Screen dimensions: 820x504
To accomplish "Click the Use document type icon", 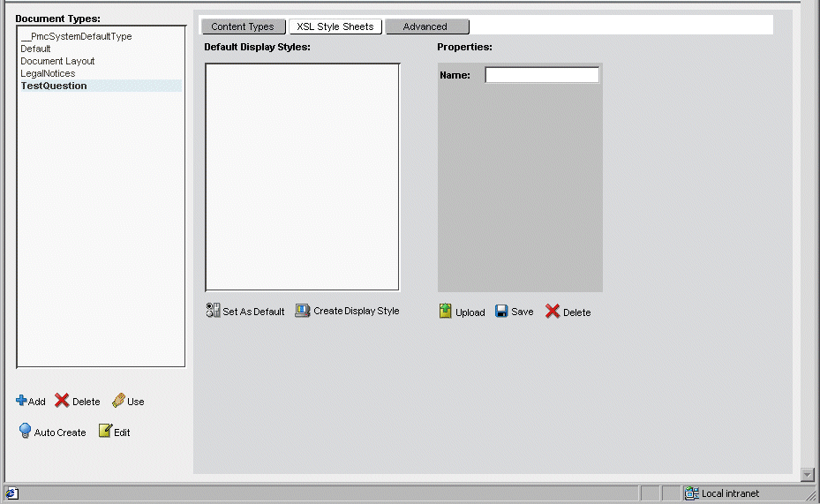I will [x=118, y=401].
